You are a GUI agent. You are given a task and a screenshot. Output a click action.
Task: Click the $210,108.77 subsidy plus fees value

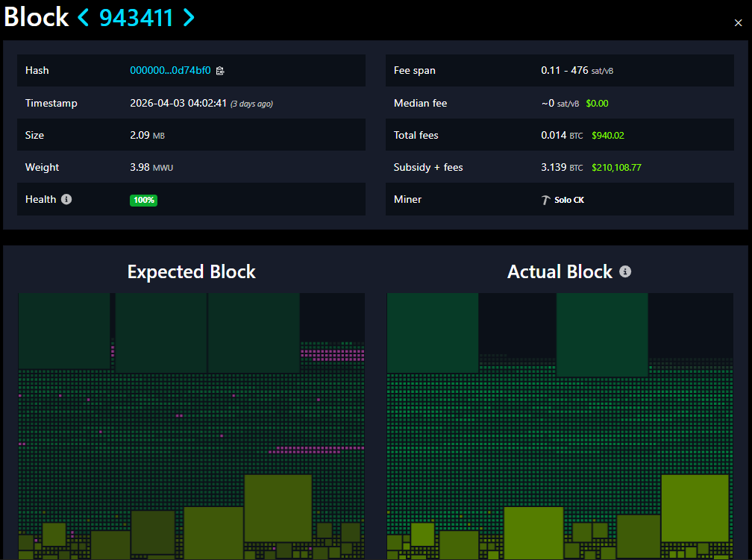pos(616,168)
